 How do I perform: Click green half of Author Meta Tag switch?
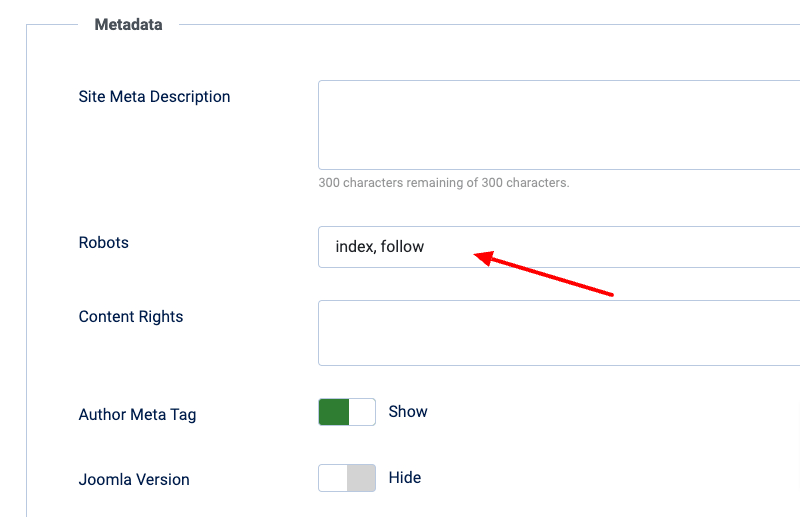click(x=334, y=412)
